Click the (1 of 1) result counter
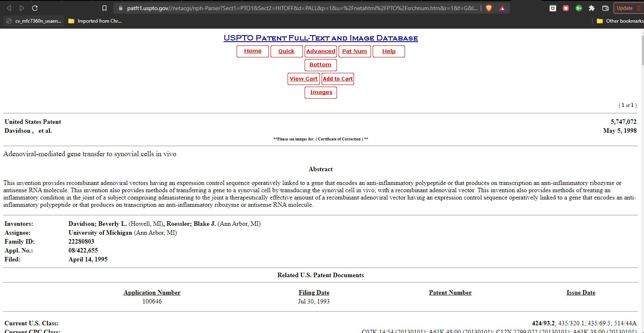The image size is (644, 333). click(627, 105)
